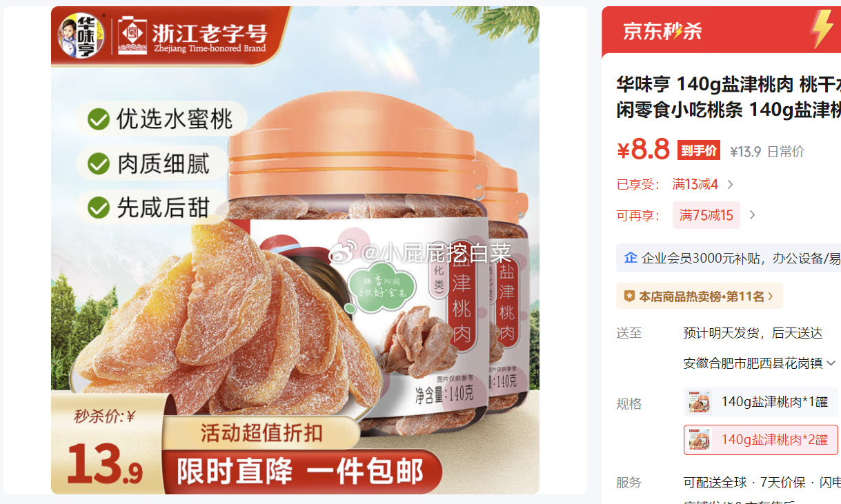Click the 满75减15 coupon button

coord(706,215)
